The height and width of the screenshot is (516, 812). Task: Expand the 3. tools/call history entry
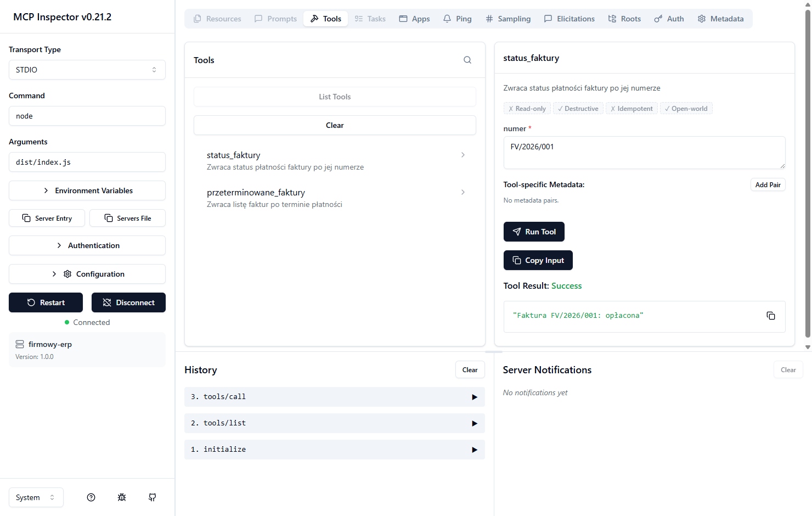point(335,397)
